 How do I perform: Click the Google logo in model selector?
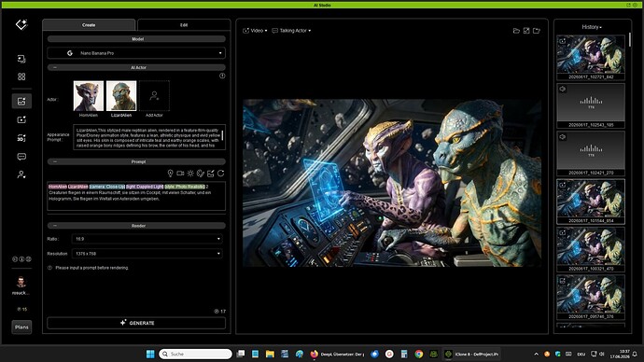(x=70, y=53)
